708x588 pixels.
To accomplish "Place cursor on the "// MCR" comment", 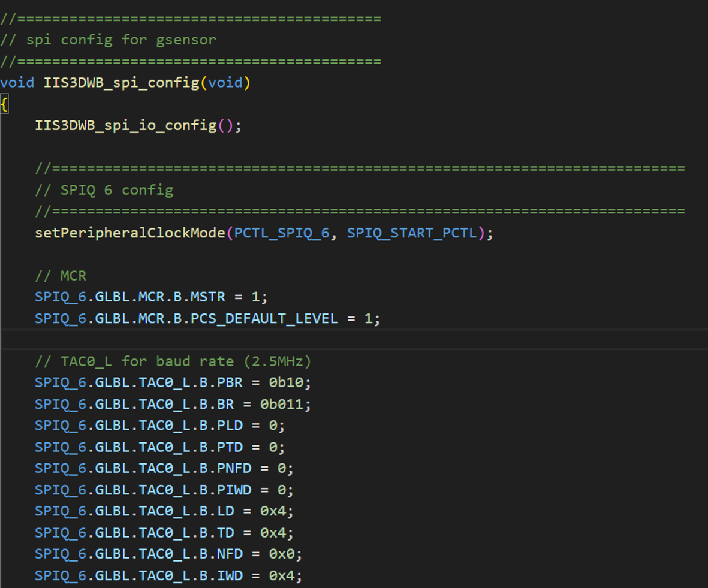I will (x=61, y=276).
